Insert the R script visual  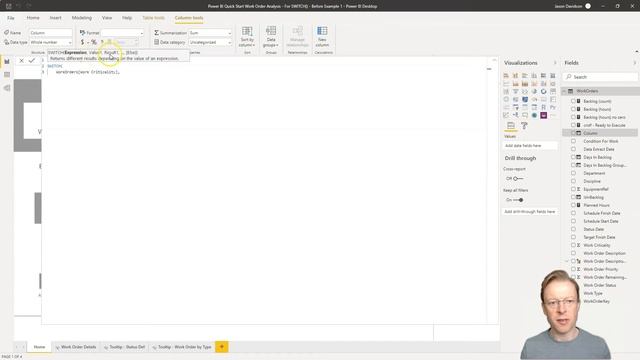click(543, 107)
